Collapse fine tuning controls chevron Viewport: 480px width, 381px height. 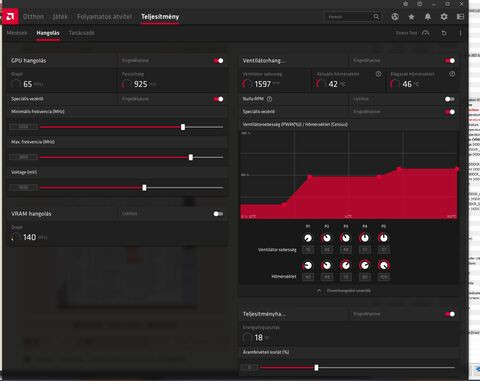pyautogui.click(x=319, y=291)
